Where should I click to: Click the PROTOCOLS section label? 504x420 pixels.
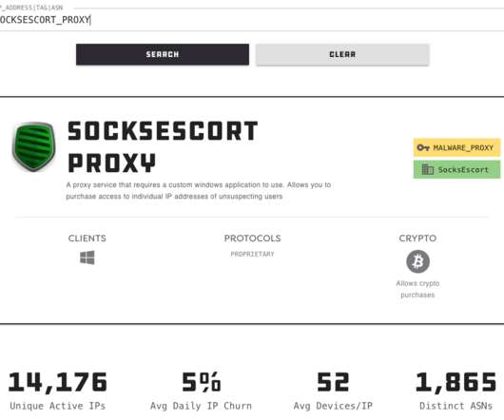(x=252, y=239)
